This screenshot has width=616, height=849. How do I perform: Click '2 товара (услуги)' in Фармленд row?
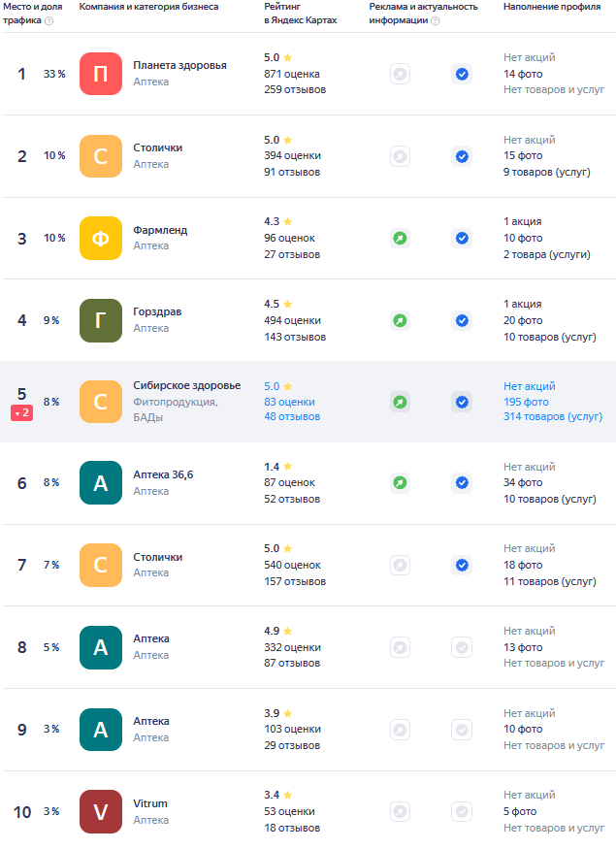pyautogui.click(x=547, y=254)
